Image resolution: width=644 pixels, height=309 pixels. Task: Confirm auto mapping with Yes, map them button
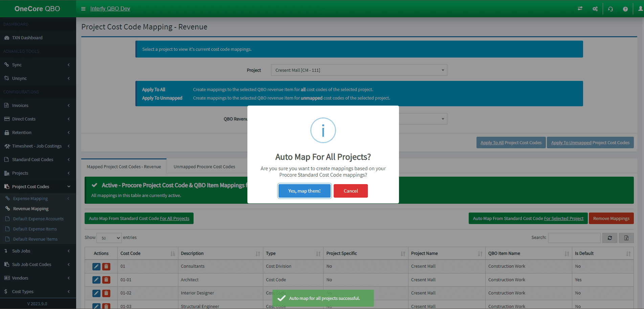pyautogui.click(x=304, y=191)
